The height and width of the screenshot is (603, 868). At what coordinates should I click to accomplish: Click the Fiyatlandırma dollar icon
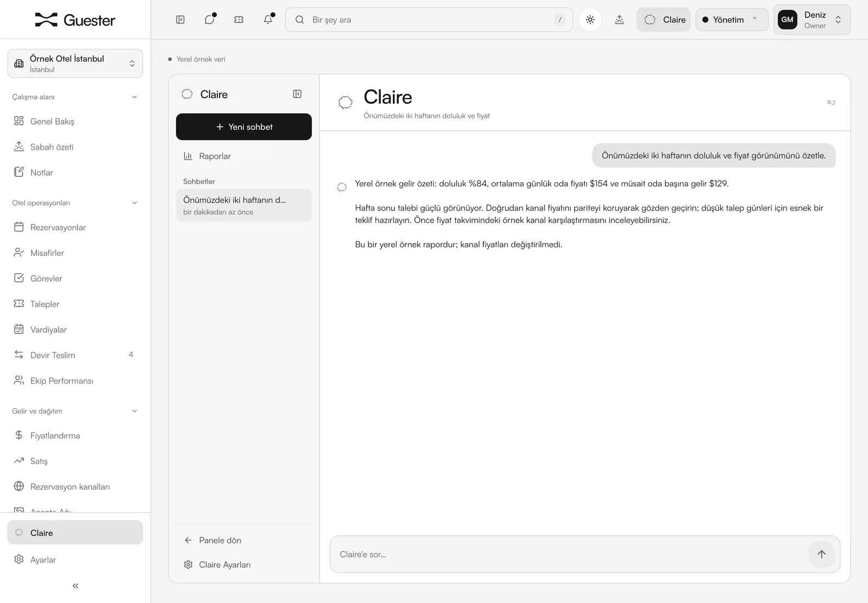(x=19, y=435)
